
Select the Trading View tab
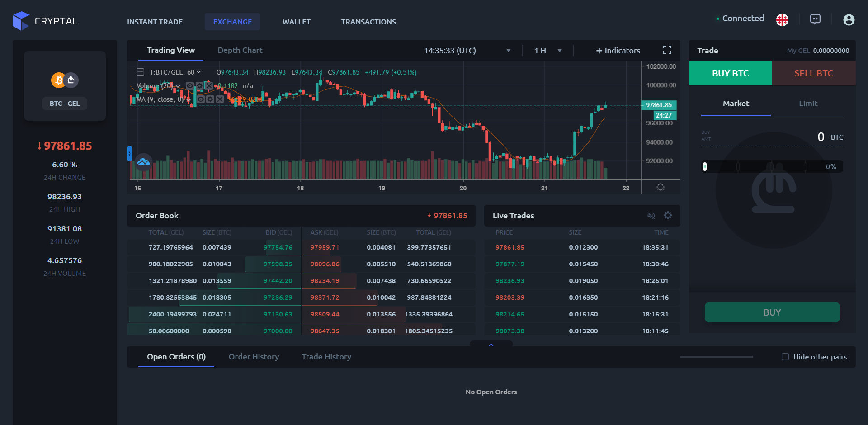tap(171, 50)
